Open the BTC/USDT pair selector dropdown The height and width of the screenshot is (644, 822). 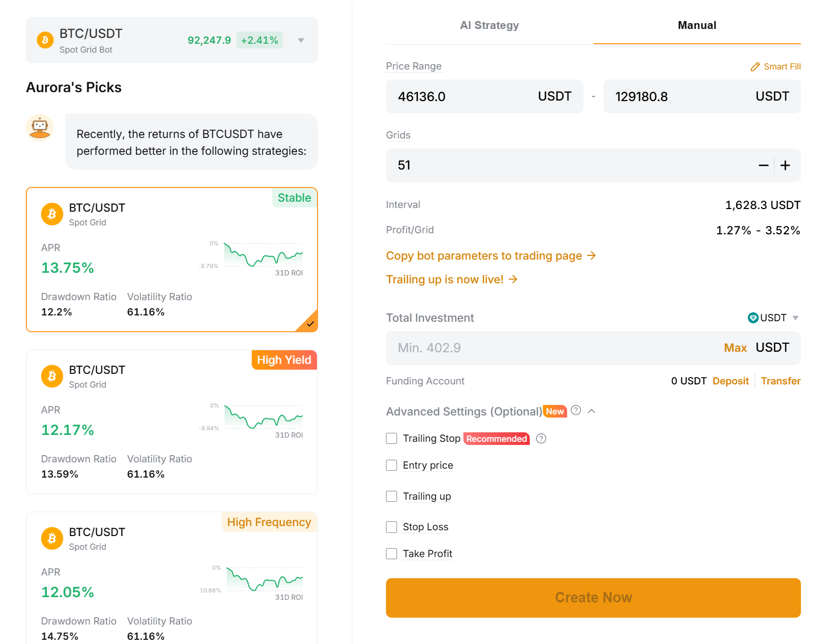click(300, 39)
